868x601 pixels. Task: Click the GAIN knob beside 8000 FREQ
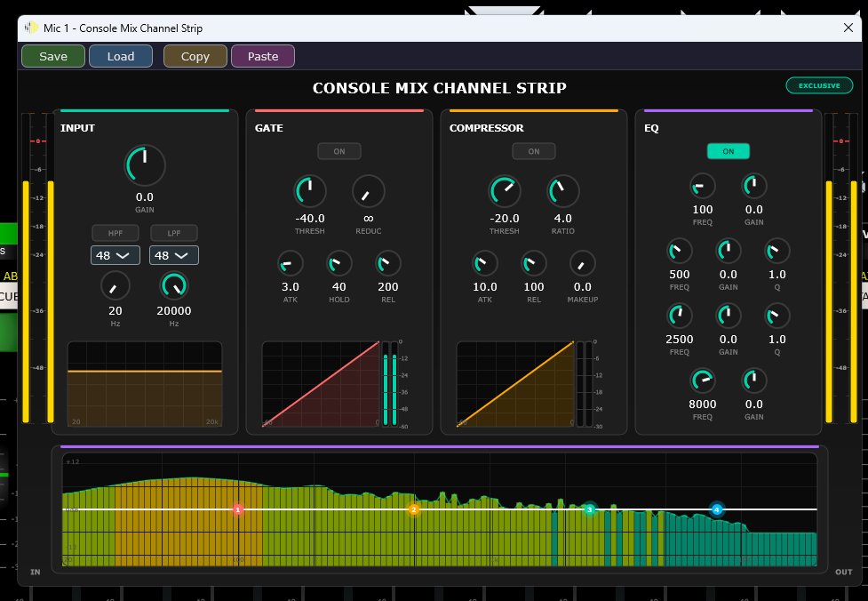click(x=754, y=381)
